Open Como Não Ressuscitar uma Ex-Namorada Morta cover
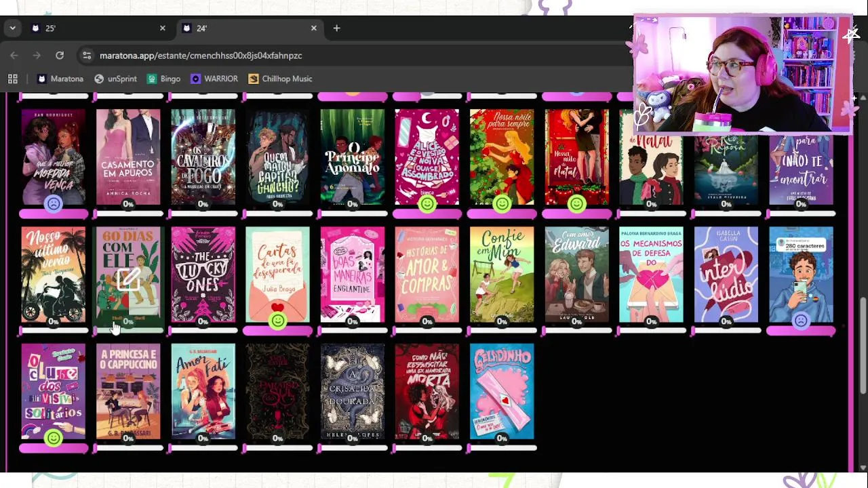This screenshot has width=868, height=488. pyautogui.click(x=427, y=392)
